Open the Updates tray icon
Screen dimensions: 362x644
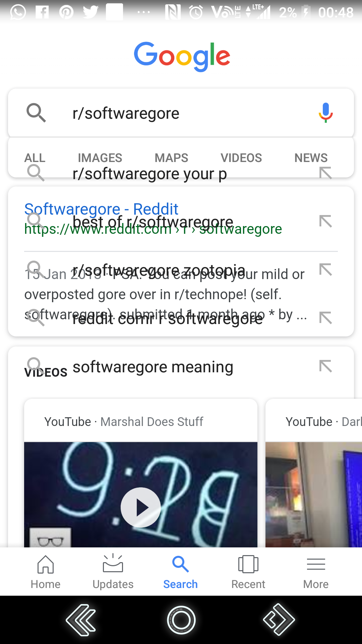tap(113, 563)
